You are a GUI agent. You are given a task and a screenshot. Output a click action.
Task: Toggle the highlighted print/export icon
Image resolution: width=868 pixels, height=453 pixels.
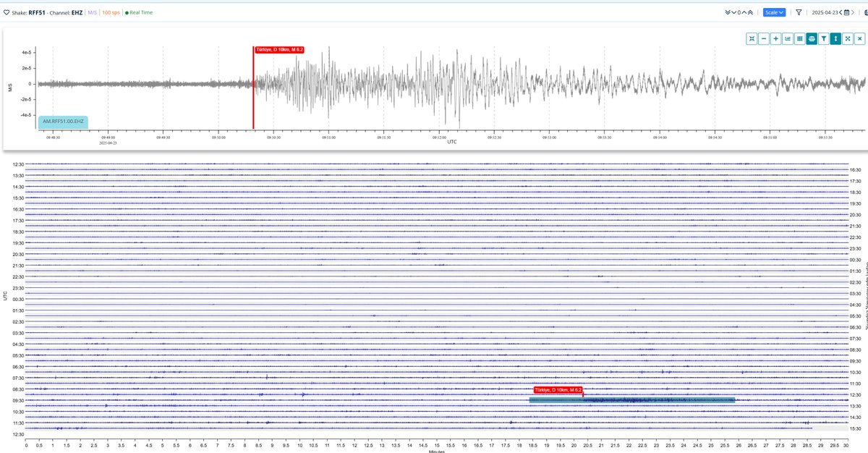click(x=812, y=38)
